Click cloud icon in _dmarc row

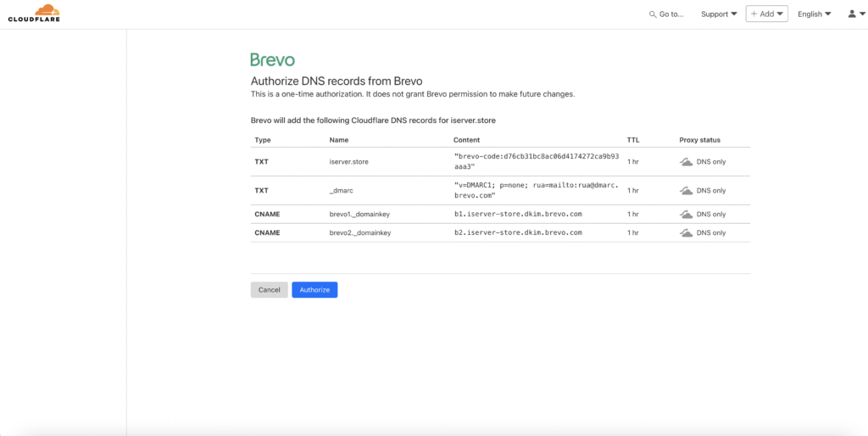pos(686,191)
